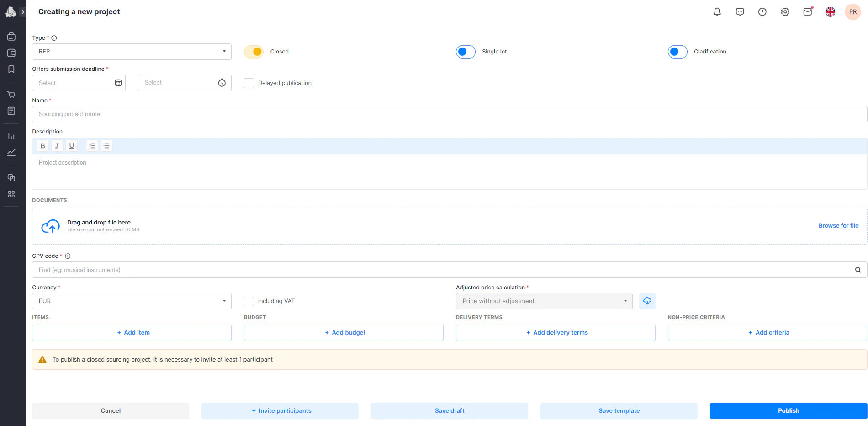Apply bold formatting in the description editor
Image resolution: width=868 pixels, height=426 pixels.
click(x=42, y=145)
